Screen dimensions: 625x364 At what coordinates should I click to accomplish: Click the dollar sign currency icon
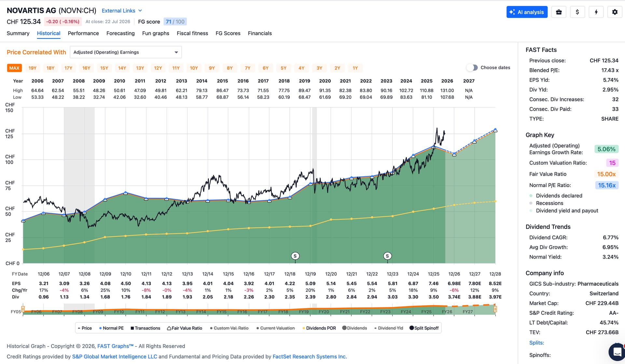pos(577,12)
